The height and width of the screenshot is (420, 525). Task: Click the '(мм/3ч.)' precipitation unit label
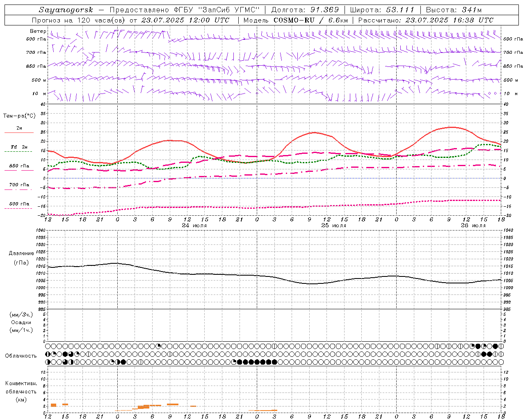[x=21, y=315]
